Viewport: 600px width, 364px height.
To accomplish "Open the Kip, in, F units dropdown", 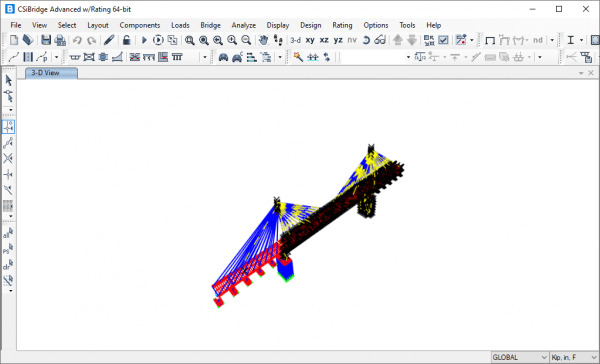I will (574, 357).
